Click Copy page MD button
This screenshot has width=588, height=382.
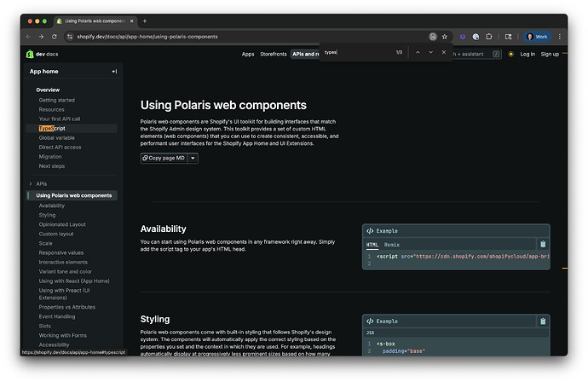coord(164,158)
